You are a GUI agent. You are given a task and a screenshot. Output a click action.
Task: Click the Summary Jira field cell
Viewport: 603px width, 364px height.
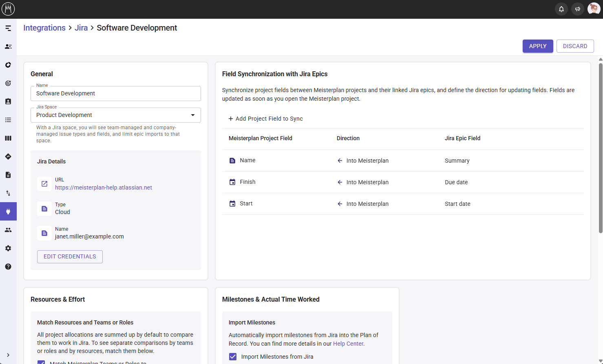coord(457,161)
